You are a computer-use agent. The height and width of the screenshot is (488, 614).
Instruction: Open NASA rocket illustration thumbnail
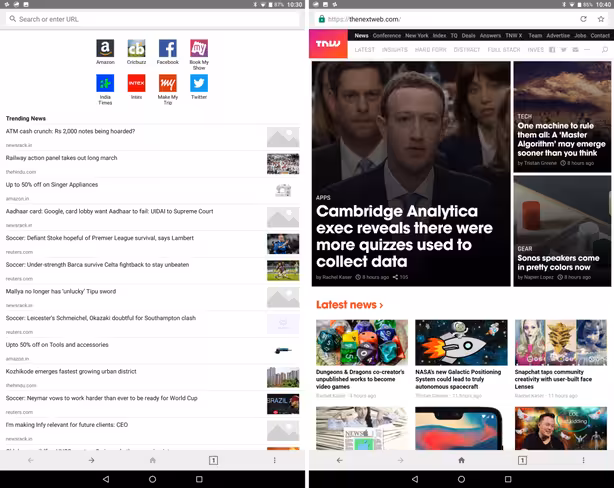(x=461, y=342)
